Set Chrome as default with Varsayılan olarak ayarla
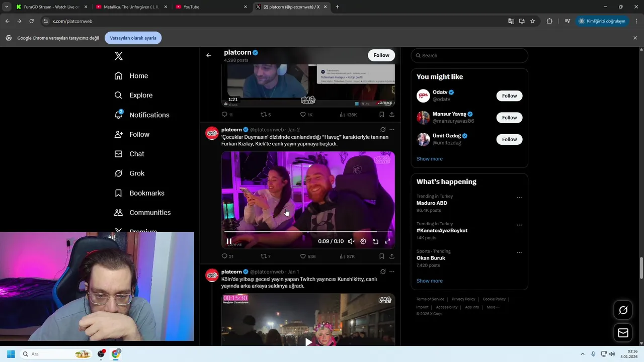The width and height of the screenshot is (644, 362). click(x=133, y=38)
